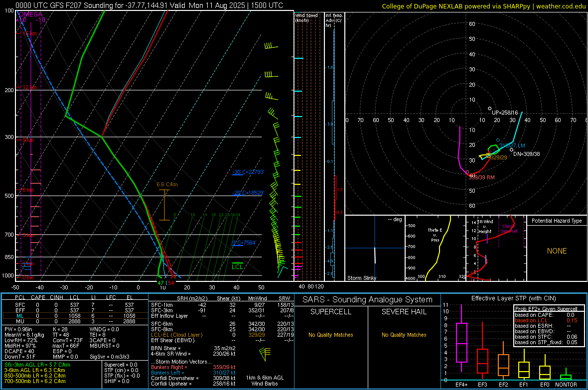
Task: Click the 359/39 RM label on the hodograph
Action: pos(481,177)
